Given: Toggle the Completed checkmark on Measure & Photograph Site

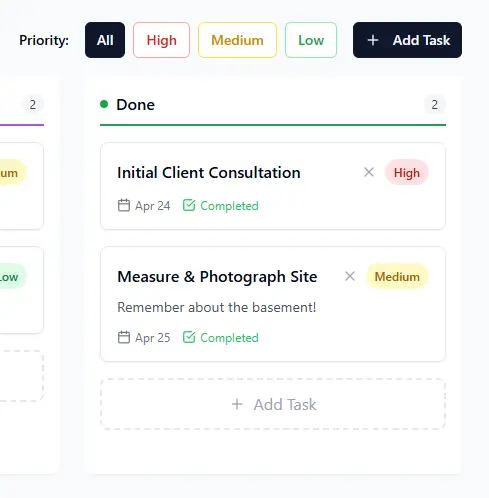Looking at the screenshot, I should (x=189, y=337).
